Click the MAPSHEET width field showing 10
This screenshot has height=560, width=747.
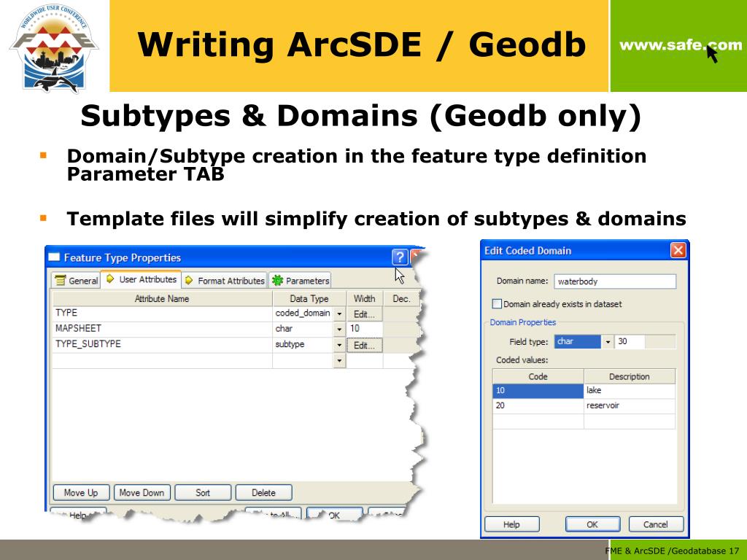[x=365, y=329]
